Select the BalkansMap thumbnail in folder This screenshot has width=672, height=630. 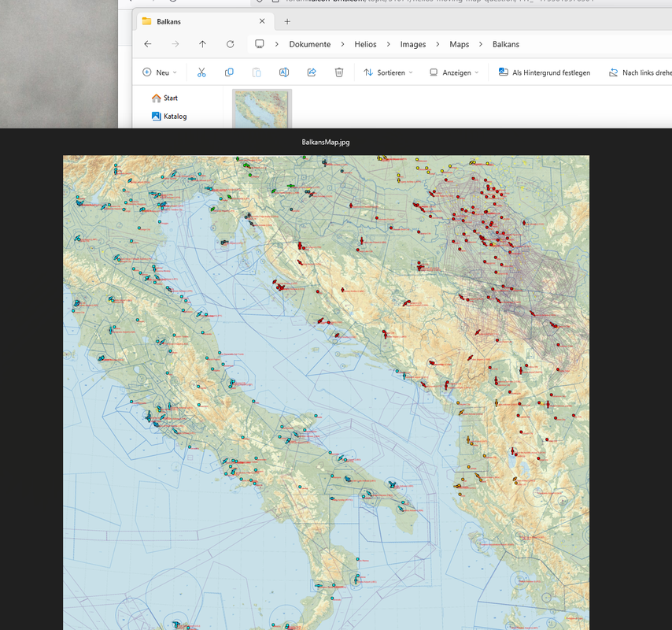[x=262, y=109]
